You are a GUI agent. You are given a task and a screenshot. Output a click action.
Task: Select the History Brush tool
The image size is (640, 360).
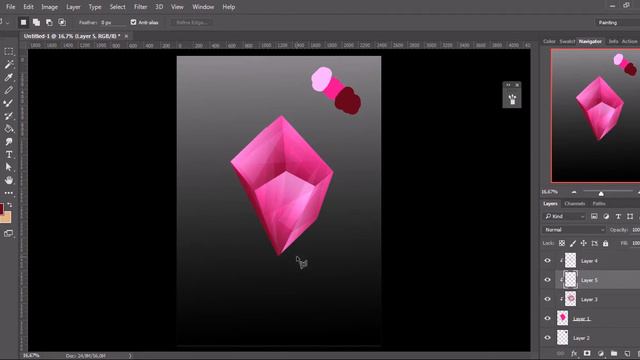tap(9, 116)
